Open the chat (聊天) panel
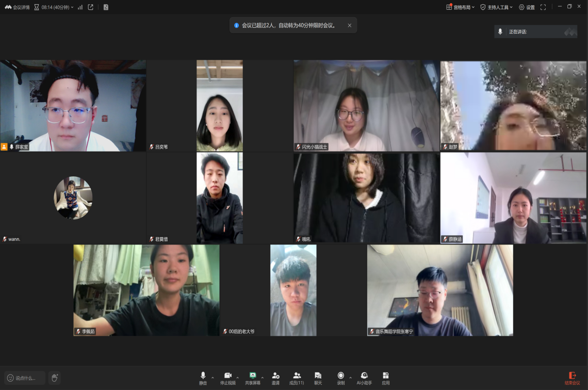The image size is (588, 390). [x=318, y=378]
